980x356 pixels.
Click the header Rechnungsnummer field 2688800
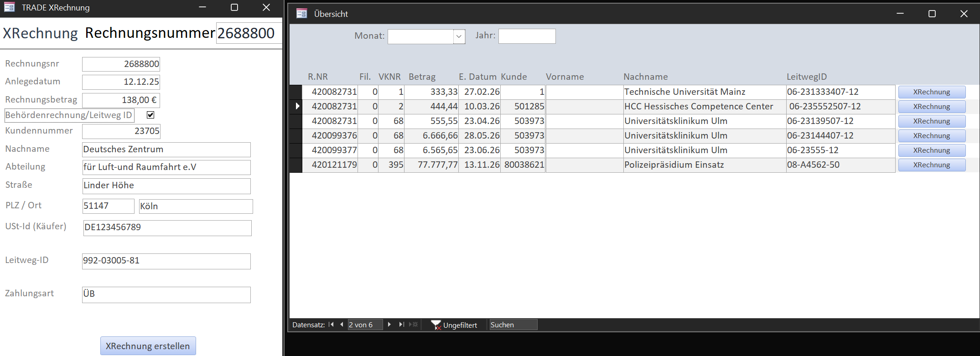249,33
